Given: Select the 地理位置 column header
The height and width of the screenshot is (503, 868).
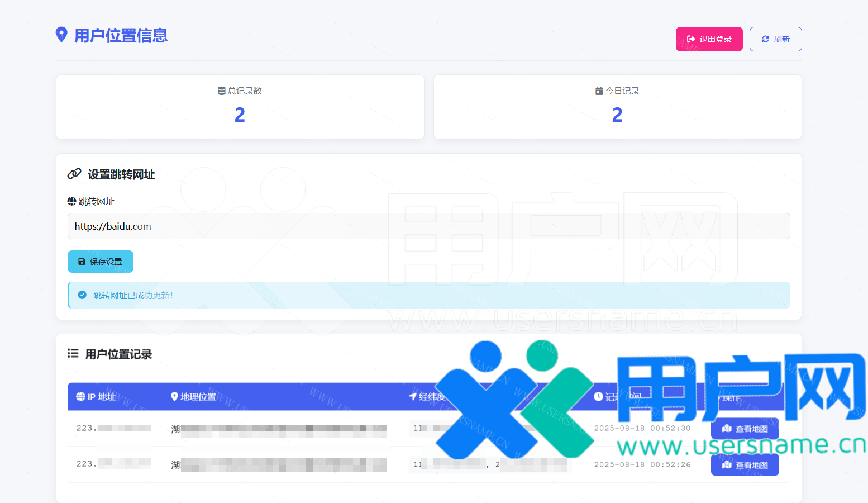Looking at the screenshot, I should 193,397.
